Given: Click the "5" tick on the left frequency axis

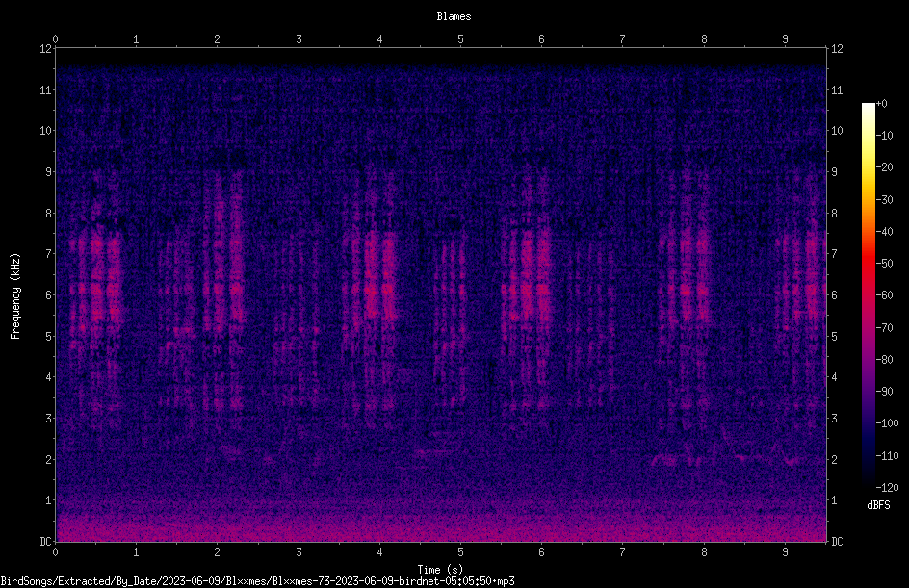Looking at the screenshot, I should tap(48, 336).
